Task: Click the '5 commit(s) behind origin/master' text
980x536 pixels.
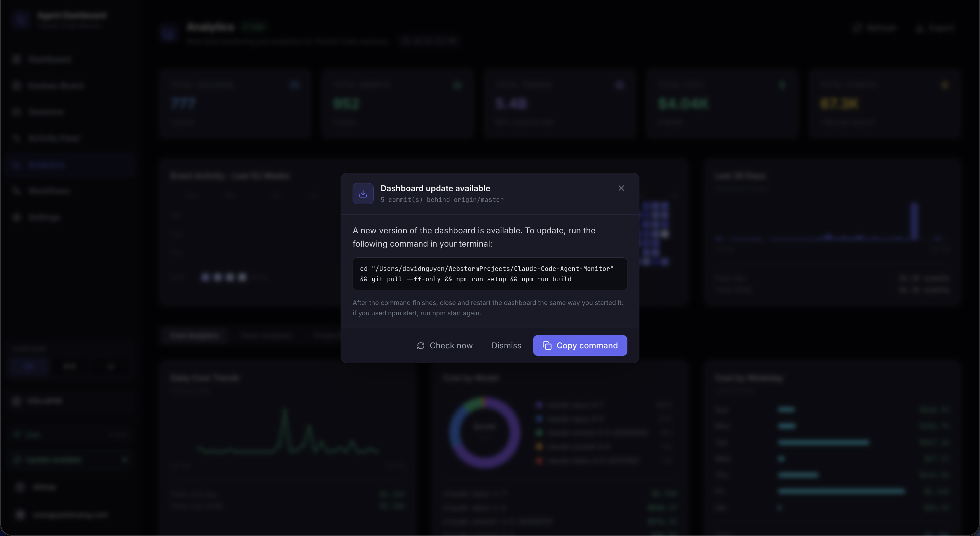Action: click(x=442, y=200)
